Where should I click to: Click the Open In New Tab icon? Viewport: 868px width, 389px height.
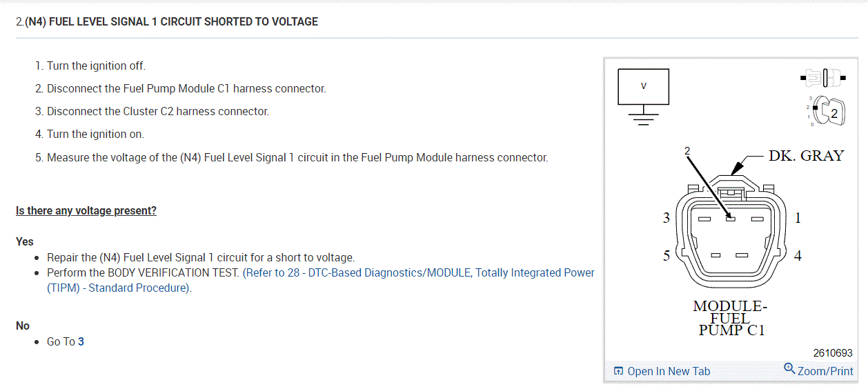tap(618, 371)
